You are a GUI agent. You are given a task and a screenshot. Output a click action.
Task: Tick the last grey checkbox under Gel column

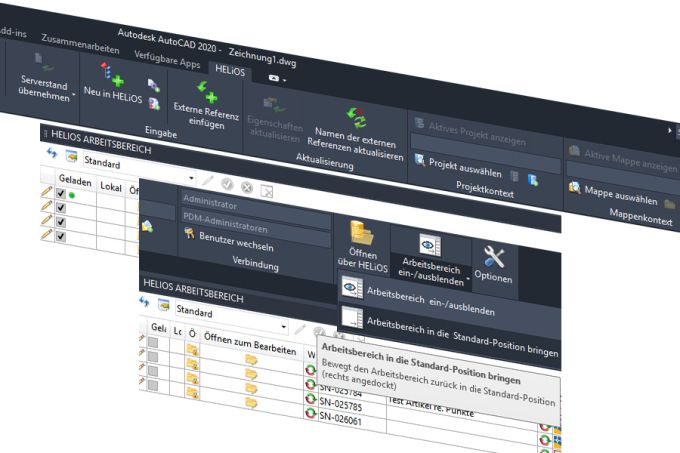[x=153, y=385]
